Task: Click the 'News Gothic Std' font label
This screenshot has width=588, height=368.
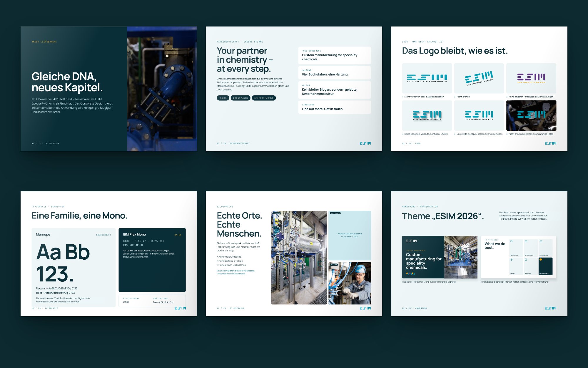Action: pos(163,302)
